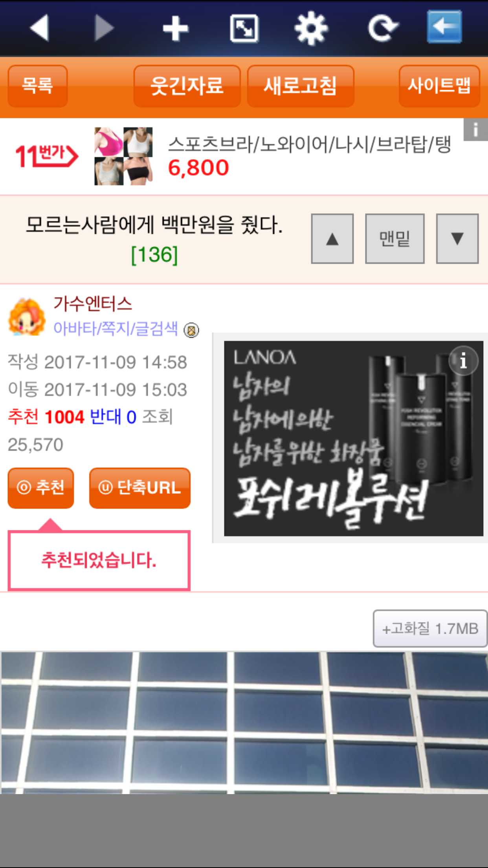Tap the info icon on LANOA ad
Viewport: 488px width, 868px height.
pyautogui.click(x=463, y=360)
